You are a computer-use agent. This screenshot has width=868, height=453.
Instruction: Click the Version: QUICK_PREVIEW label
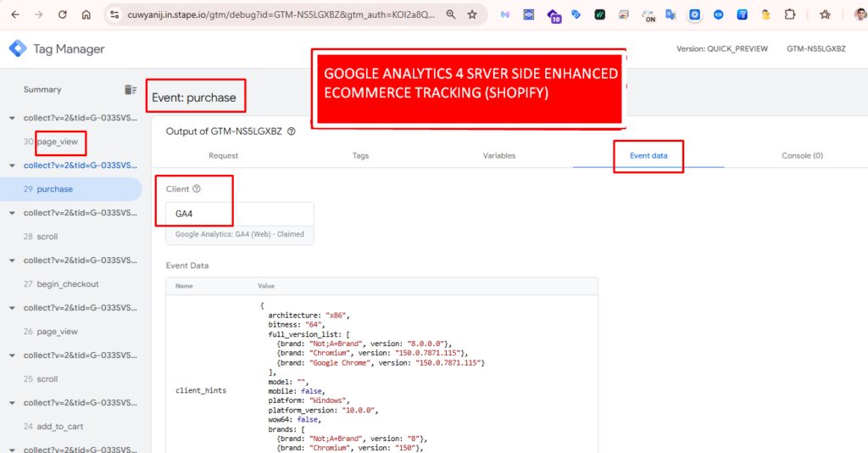(722, 48)
